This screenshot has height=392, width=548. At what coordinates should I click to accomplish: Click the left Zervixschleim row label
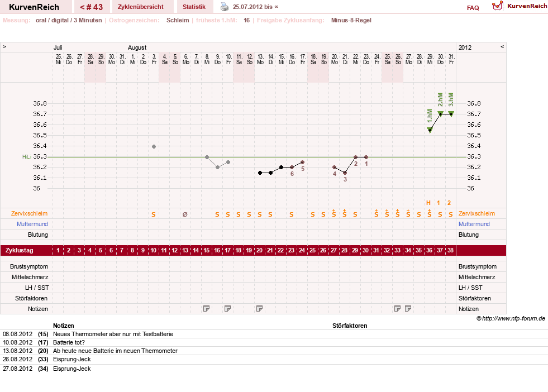[30, 213]
